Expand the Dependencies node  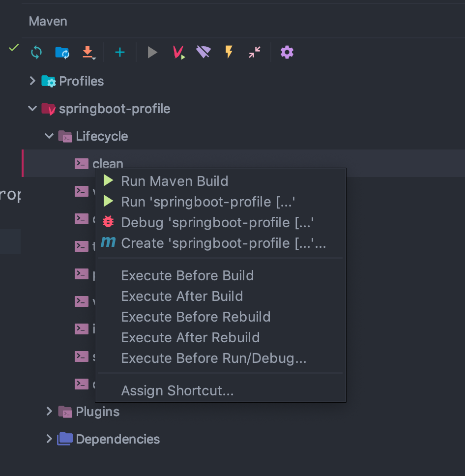point(49,439)
